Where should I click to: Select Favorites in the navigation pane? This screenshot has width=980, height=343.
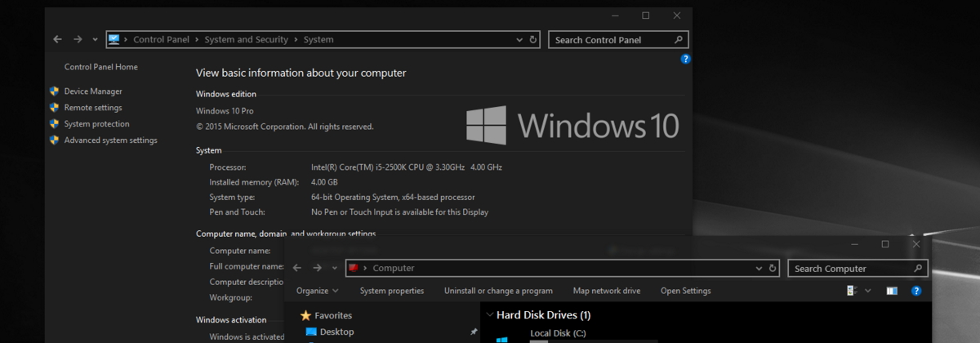(333, 315)
